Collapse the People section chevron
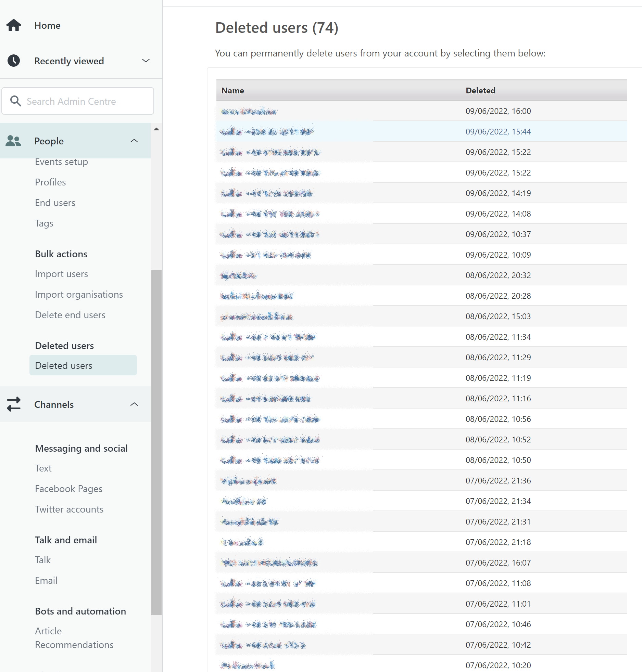 134,141
